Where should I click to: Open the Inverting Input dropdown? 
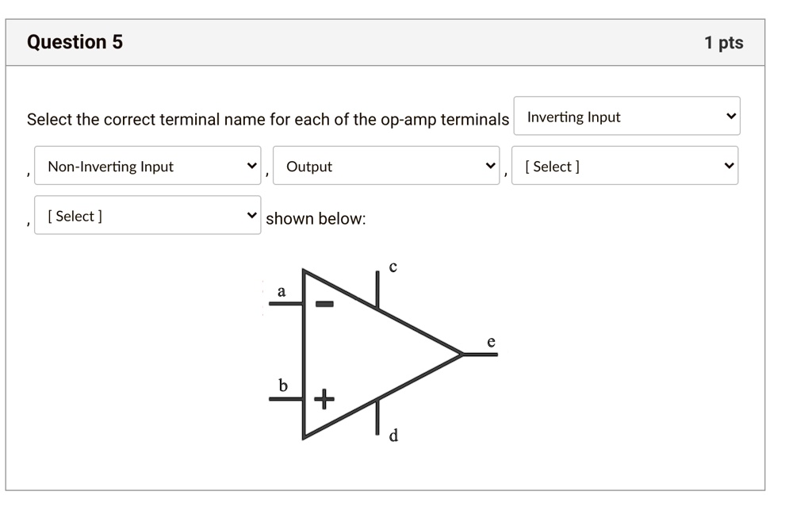click(626, 116)
